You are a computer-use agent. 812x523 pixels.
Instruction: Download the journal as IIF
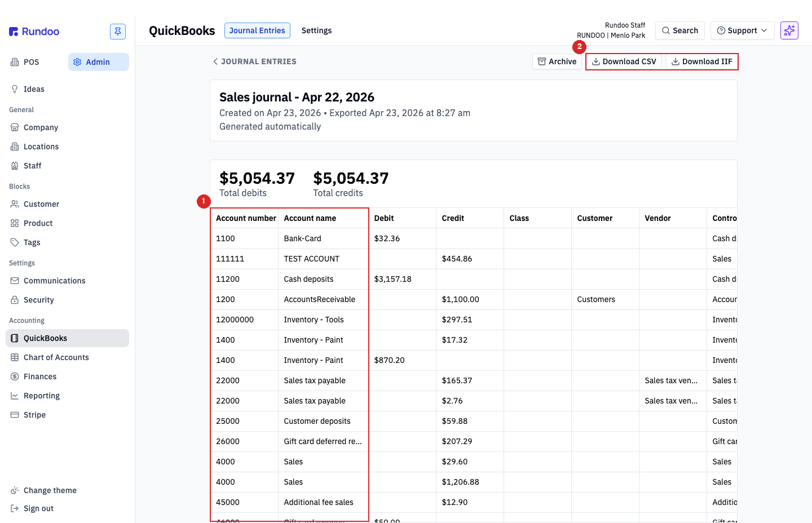[x=702, y=61]
